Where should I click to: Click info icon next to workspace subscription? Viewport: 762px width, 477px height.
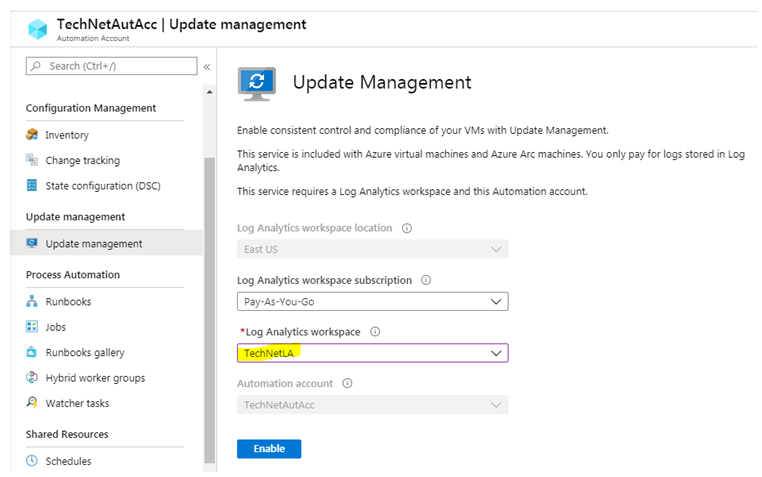(x=426, y=280)
